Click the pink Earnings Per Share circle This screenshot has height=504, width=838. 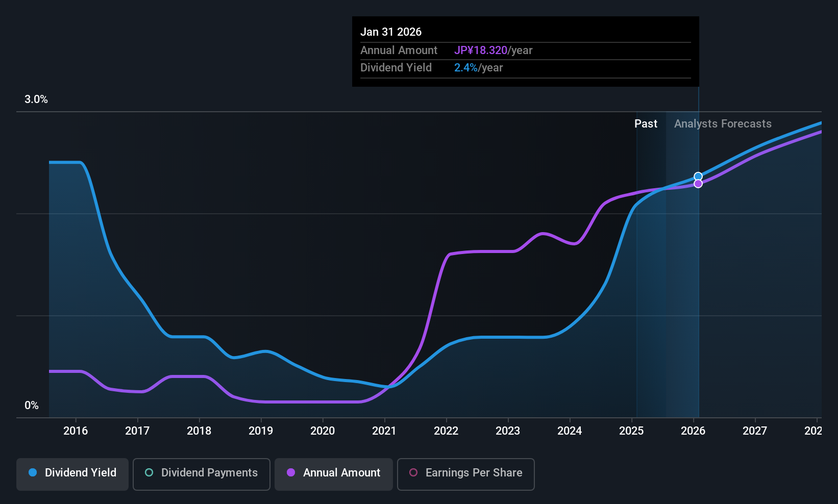[x=413, y=472]
